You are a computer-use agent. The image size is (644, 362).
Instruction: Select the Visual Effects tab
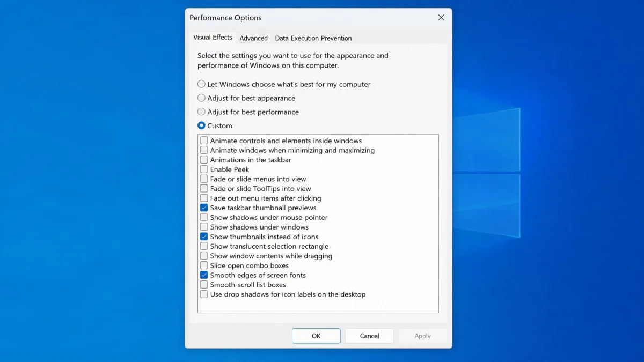tap(213, 38)
